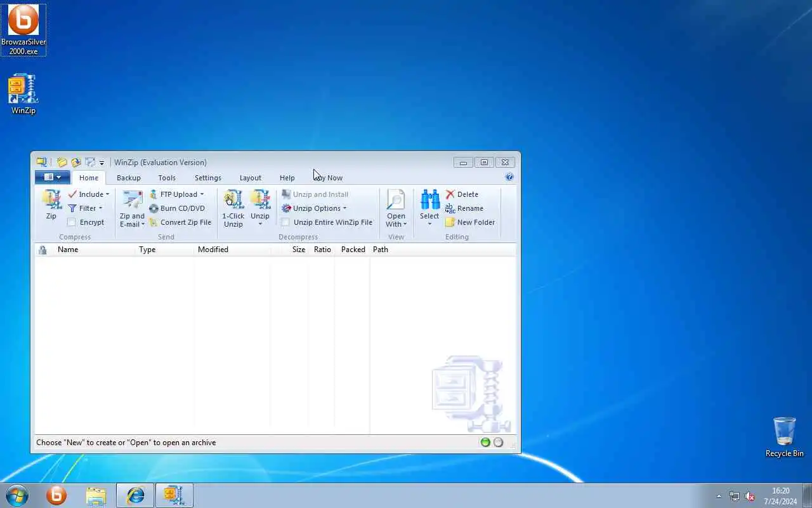Screen dimensions: 812x508
Task: Sort by the Type column header
Action: tap(165, 250)
